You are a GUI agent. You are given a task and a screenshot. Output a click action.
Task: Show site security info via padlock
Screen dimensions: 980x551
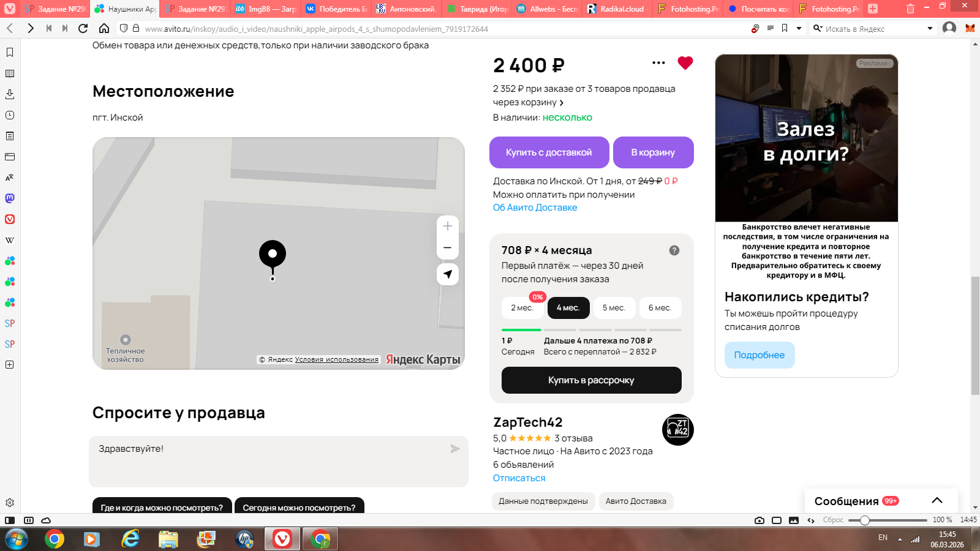click(x=136, y=28)
